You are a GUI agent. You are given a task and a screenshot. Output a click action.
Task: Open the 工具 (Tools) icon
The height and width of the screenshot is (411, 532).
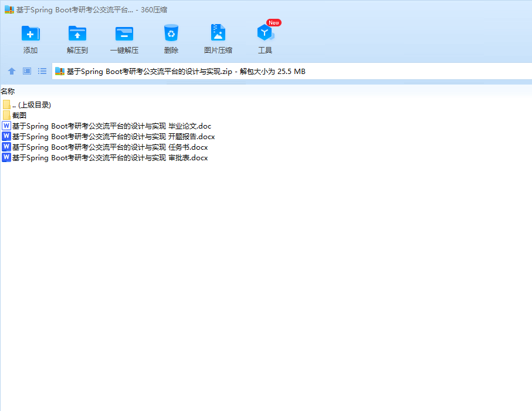(265, 33)
